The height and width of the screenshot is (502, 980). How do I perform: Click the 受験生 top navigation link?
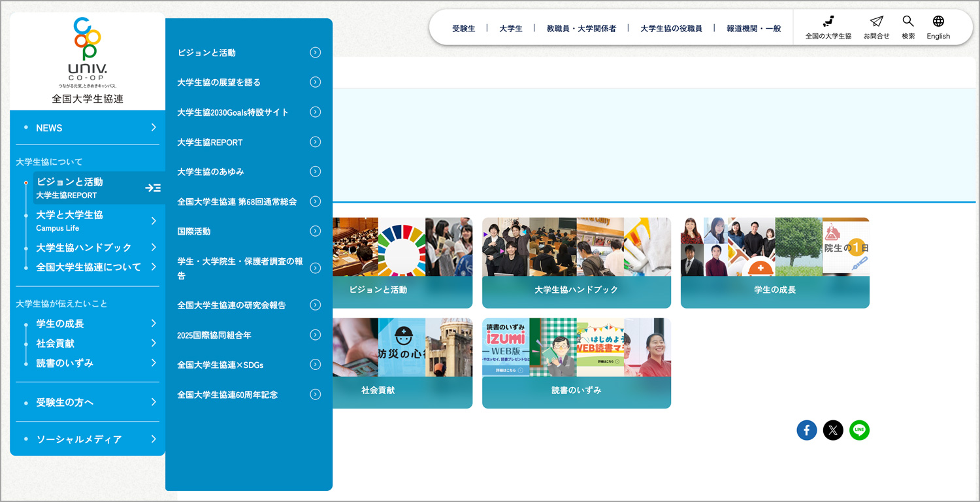point(463,29)
